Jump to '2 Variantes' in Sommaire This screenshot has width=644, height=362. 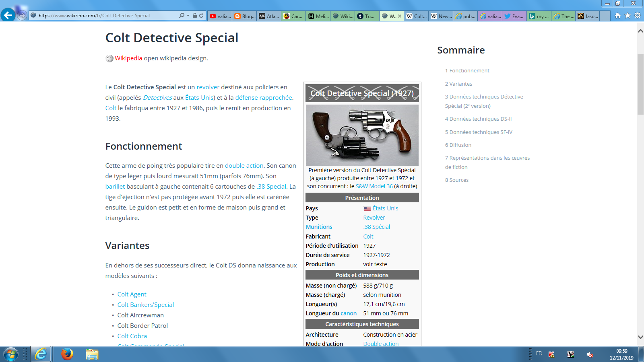tap(458, 84)
